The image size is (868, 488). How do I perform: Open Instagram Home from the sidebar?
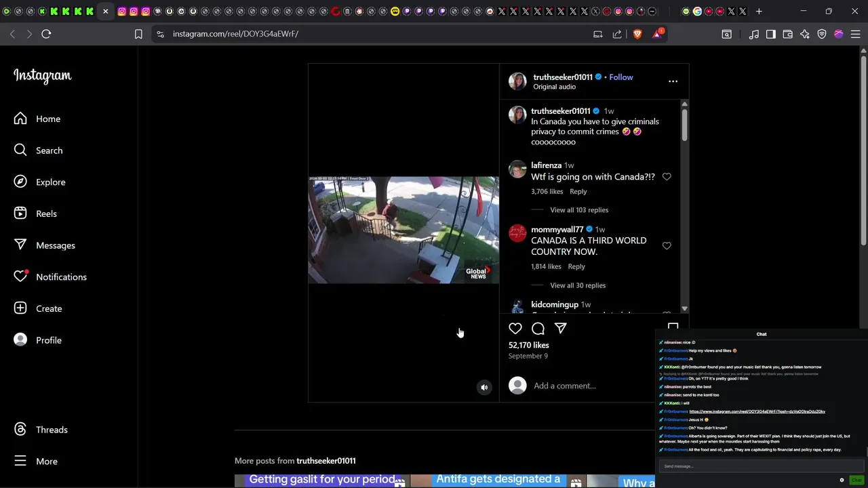[x=37, y=119]
